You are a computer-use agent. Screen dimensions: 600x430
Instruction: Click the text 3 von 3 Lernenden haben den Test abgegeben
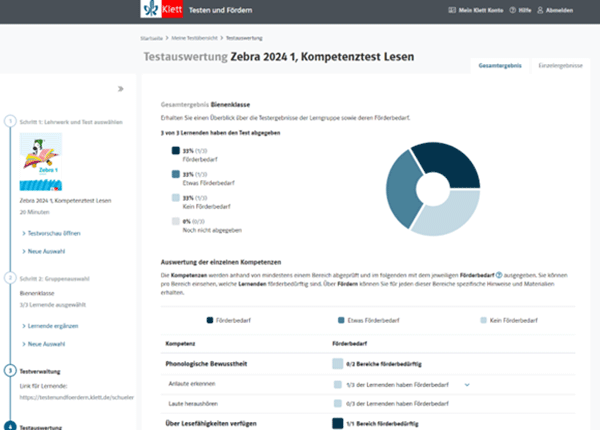coord(220,133)
